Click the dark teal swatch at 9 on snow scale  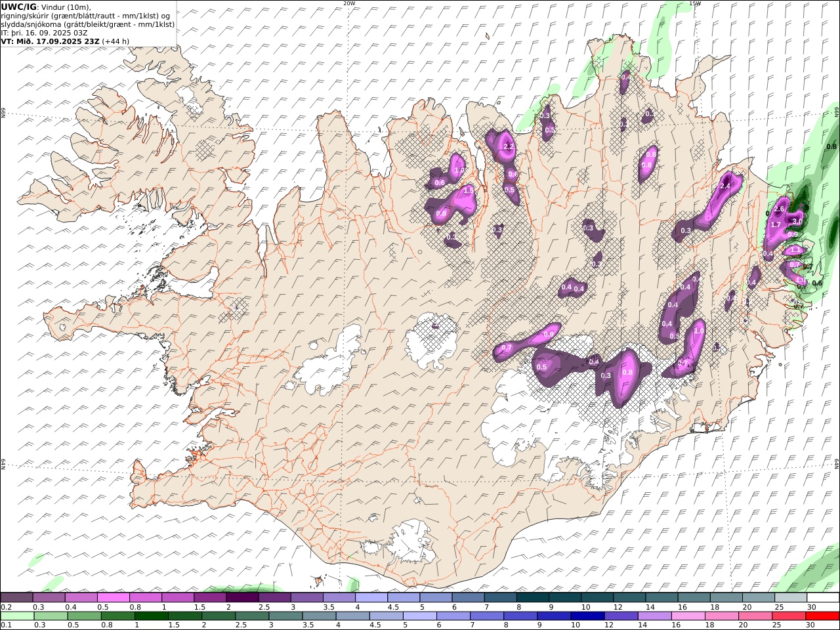point(565,598)
